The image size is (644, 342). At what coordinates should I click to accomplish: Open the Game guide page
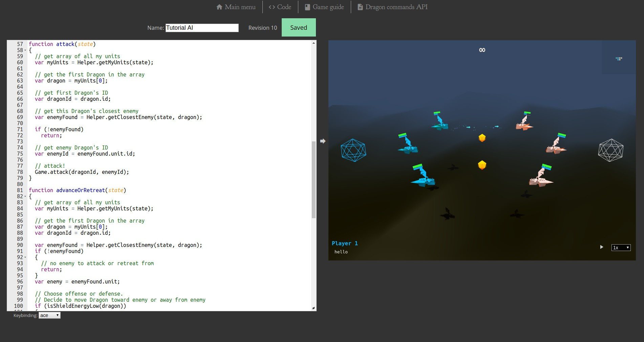coord(324,7)
